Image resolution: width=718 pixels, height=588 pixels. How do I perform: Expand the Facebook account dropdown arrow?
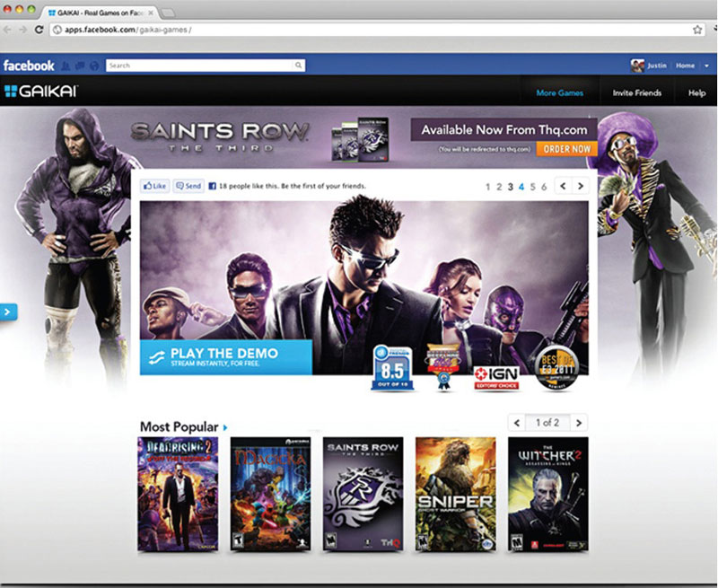click(x=706, y=66)
